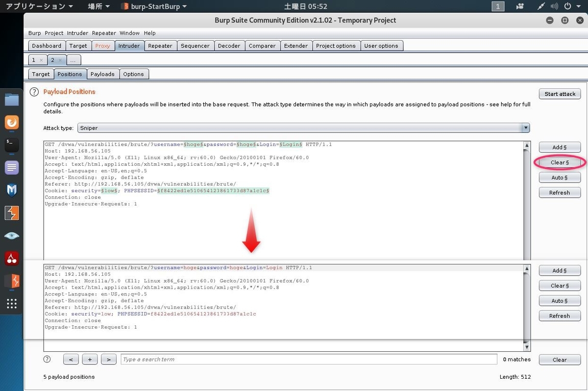Screen dimensions: 588x391
Task: Click Refresh beside the cleared request
Action: pyautogui.click(x=560, y=316)
